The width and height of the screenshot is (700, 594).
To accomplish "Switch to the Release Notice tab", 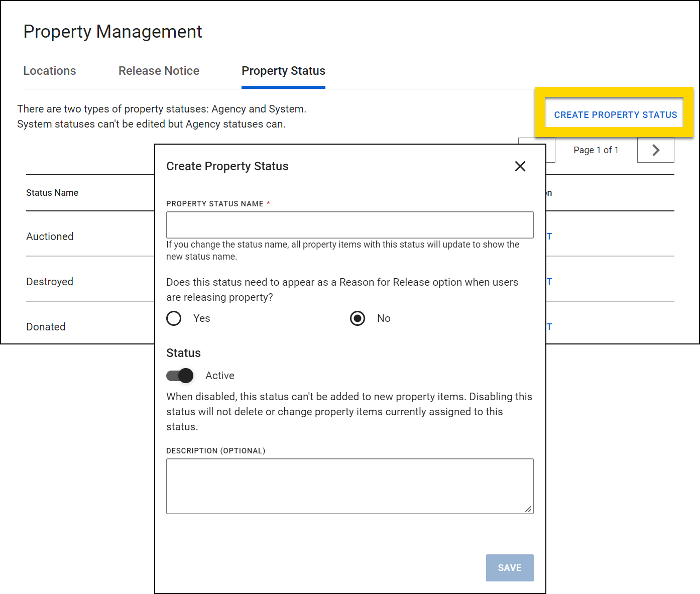I will coord(159,71).
